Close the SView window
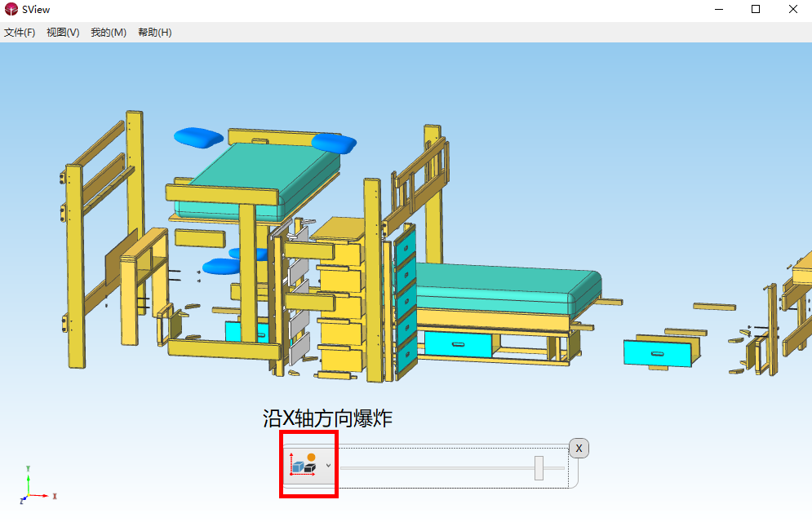Image resolution: width=812 pixels, height=522 pixels. [x=793, y=9]
